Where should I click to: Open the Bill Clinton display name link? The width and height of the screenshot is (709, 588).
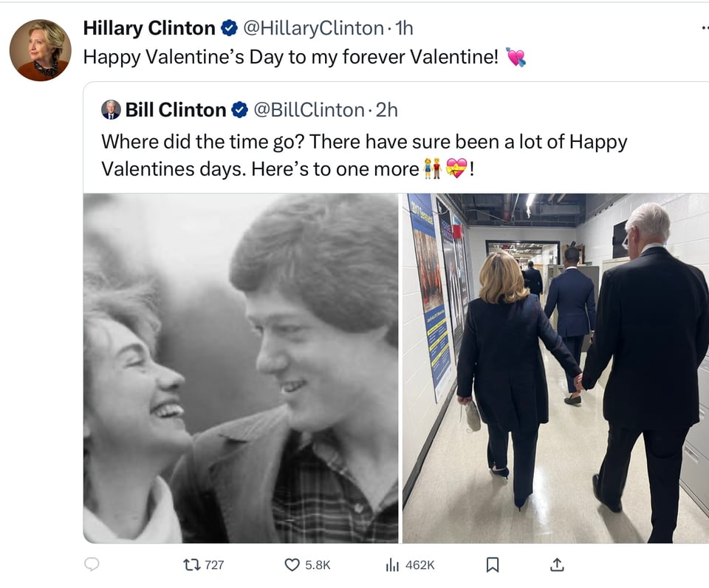[x=176, y=110]
